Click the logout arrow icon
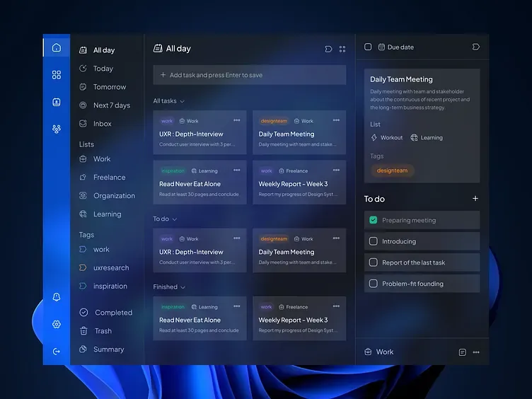 (57, 351)
